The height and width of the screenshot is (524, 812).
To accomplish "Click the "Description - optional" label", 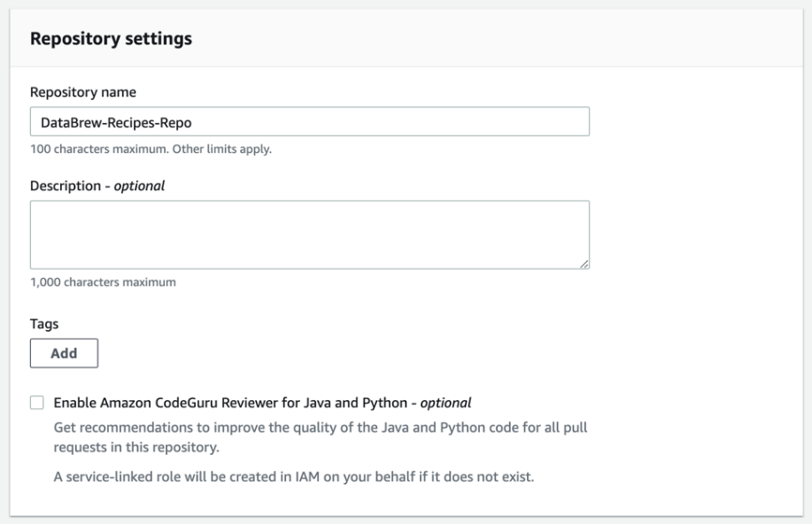I will [97, 186].
